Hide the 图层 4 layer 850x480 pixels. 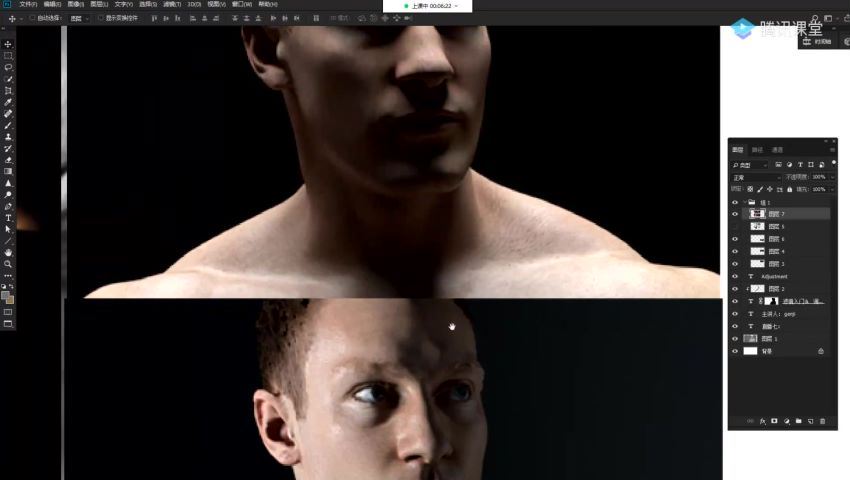click(x=735, y=252)
